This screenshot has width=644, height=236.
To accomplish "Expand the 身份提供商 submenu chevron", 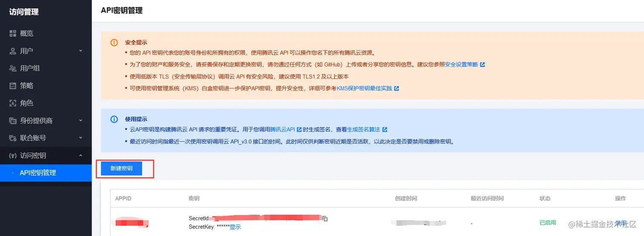I will click(80, 121).
